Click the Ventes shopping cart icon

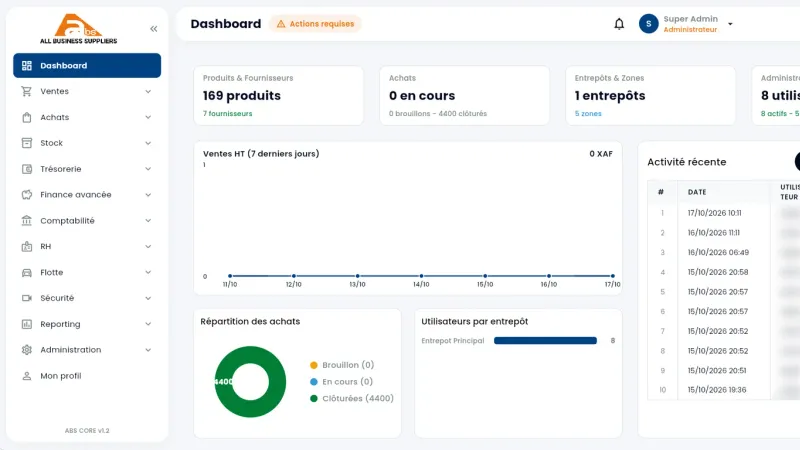click(27, 91)
